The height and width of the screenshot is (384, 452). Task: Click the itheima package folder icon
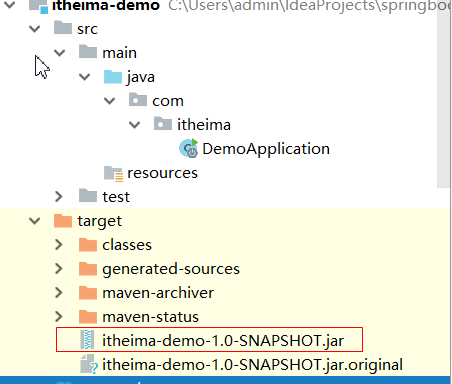click(163, 124)
